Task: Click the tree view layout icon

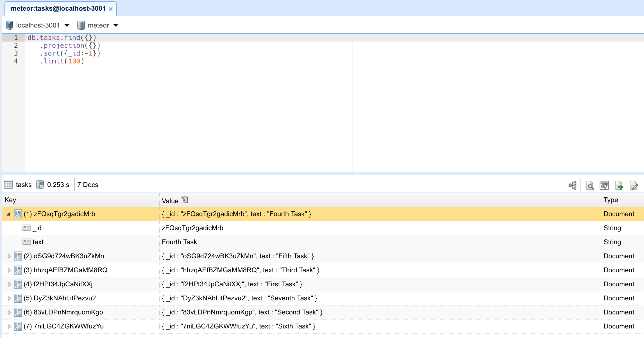Action: tap(573, 185)
